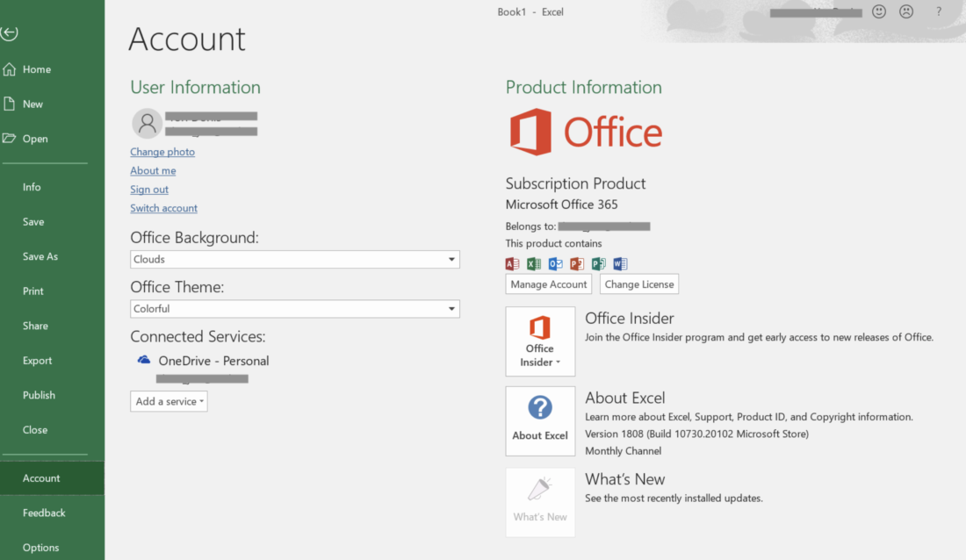Open the Export menu item
The width and height of the screenshot is (966, 560).
click(37, 360)
